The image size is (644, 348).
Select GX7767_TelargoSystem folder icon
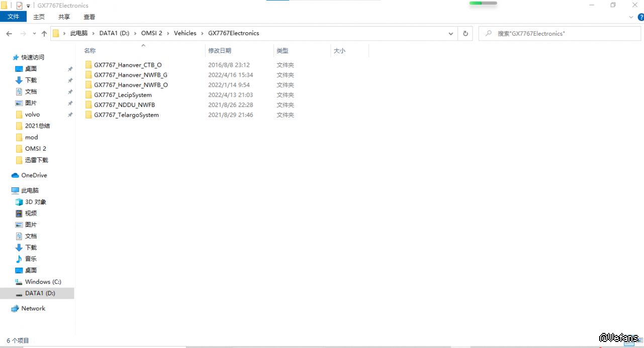[x=88, y=115]
